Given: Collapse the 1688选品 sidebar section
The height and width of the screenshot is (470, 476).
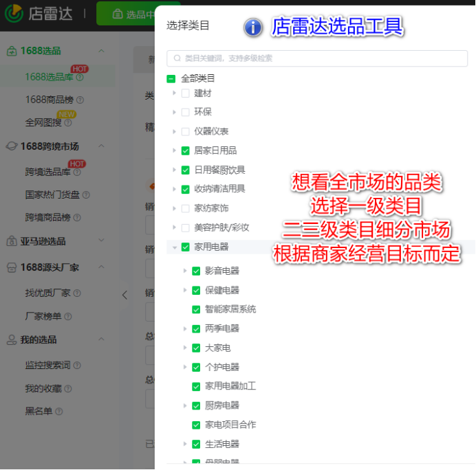Looking at the screenshot, I should [x=101, y=51].
